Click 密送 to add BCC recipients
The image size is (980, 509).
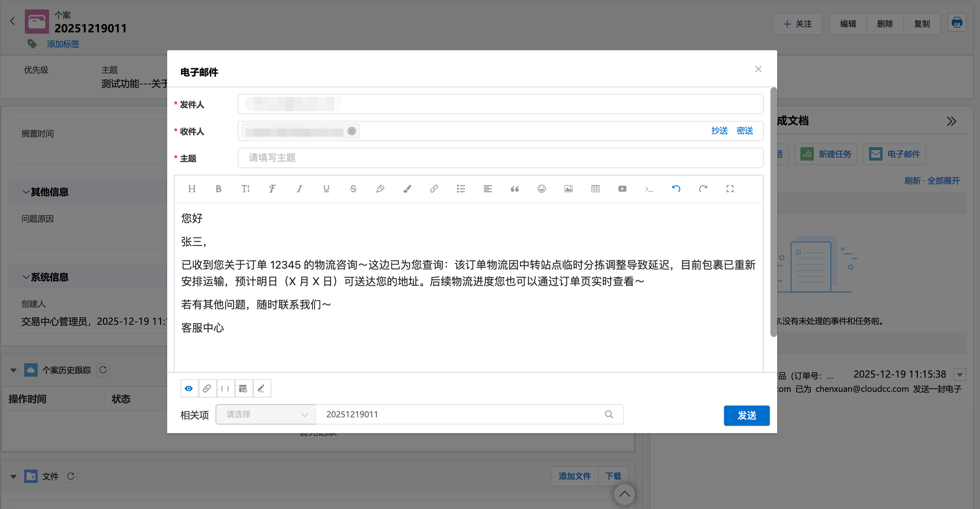[744, 131]
